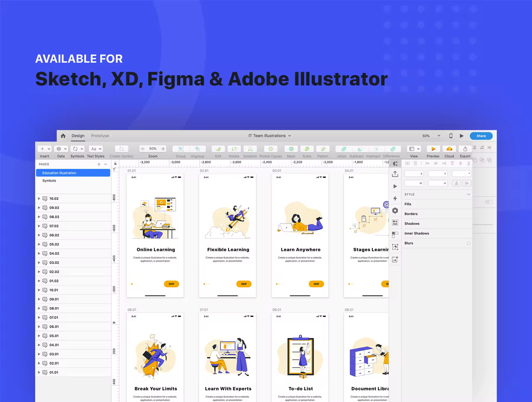
Task: Click the blue Share button
Action: coord(481,136)
